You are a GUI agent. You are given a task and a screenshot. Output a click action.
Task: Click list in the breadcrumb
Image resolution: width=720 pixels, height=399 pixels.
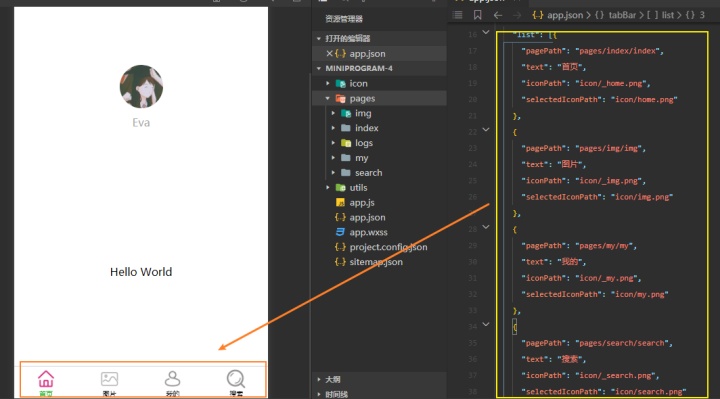click(668, 15)
